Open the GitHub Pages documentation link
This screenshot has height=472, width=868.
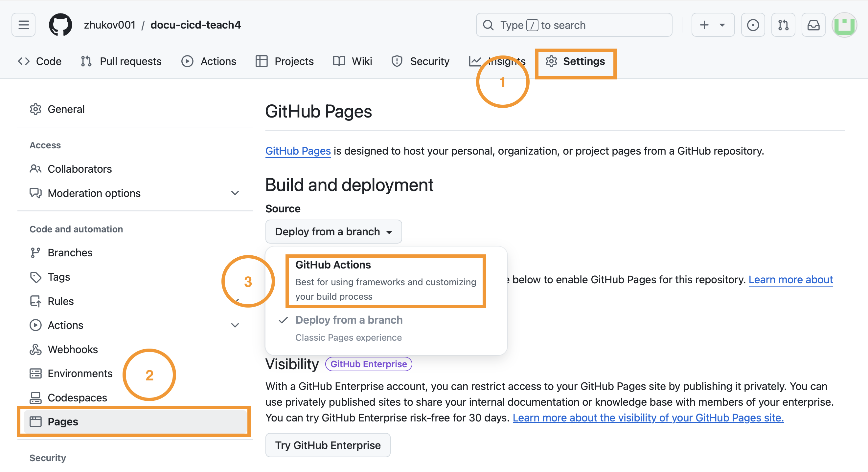[298, 151]
